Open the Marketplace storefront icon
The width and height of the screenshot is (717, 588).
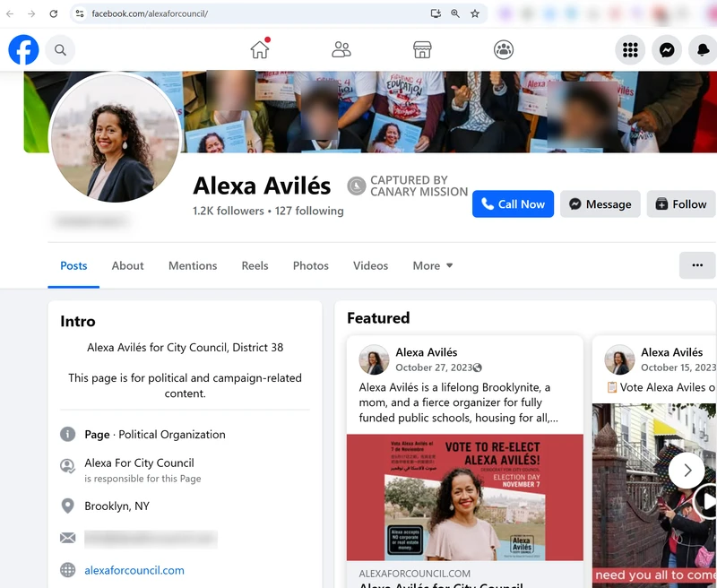422,50
